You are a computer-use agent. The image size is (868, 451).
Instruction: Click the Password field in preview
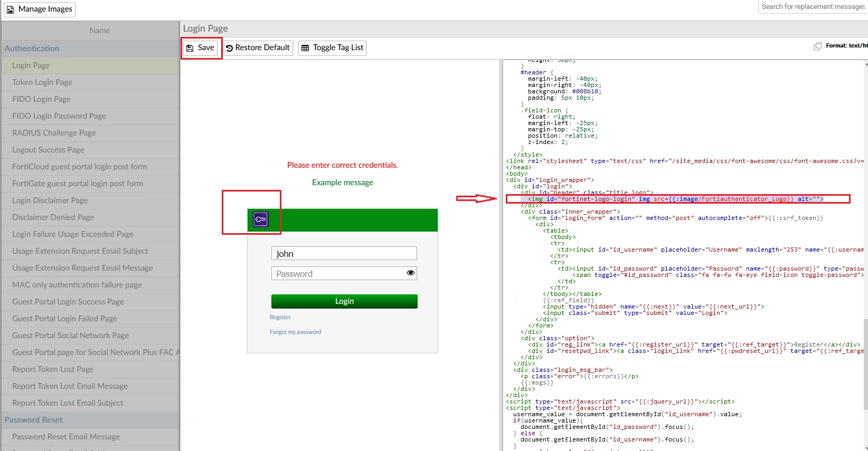(x=344, y=274)
